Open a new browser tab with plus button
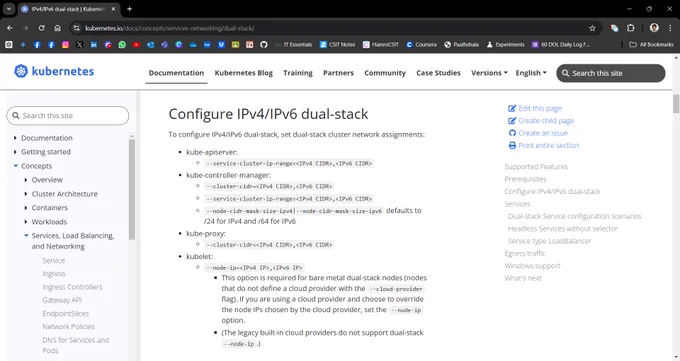This screenshot has height=361, width=680. [x=129, y=9]
